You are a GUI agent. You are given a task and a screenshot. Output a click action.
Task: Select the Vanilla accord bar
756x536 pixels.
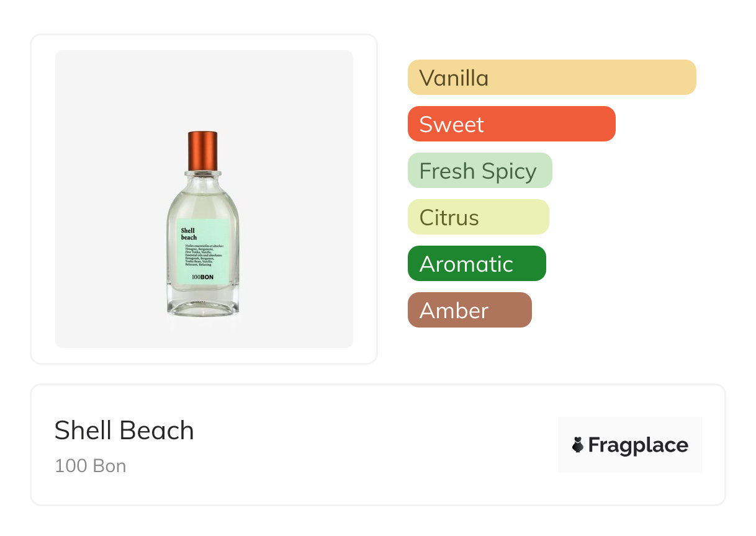(551, 78)
